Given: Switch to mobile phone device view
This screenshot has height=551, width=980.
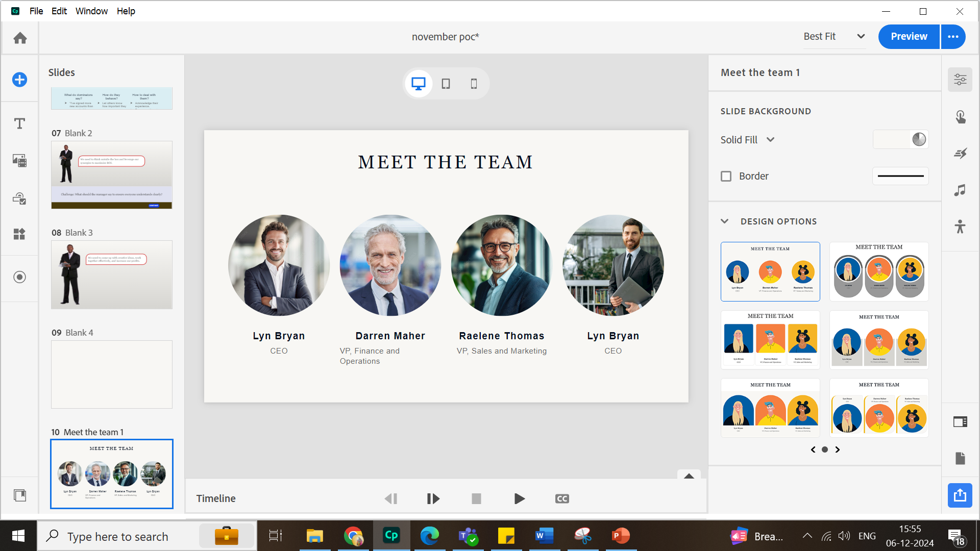Looking at the screenshot, I should [474, 84].
